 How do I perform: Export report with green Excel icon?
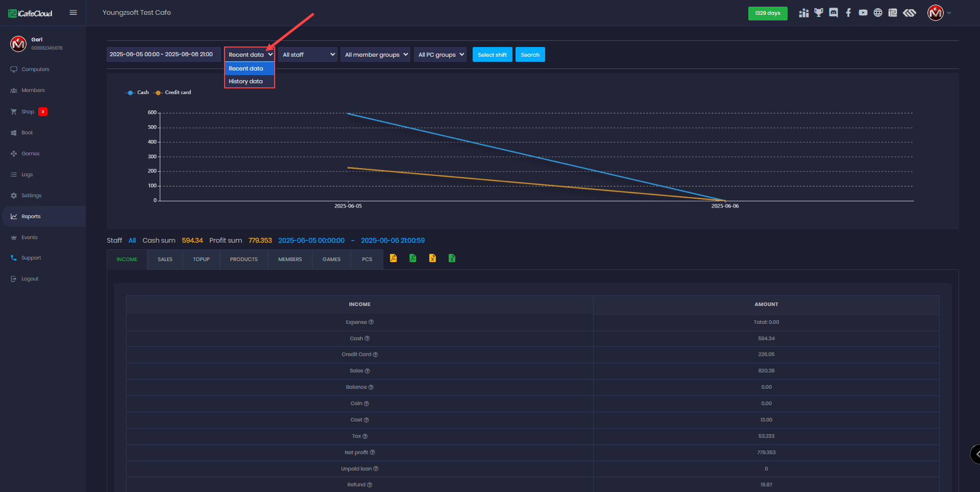pos(452,259)
